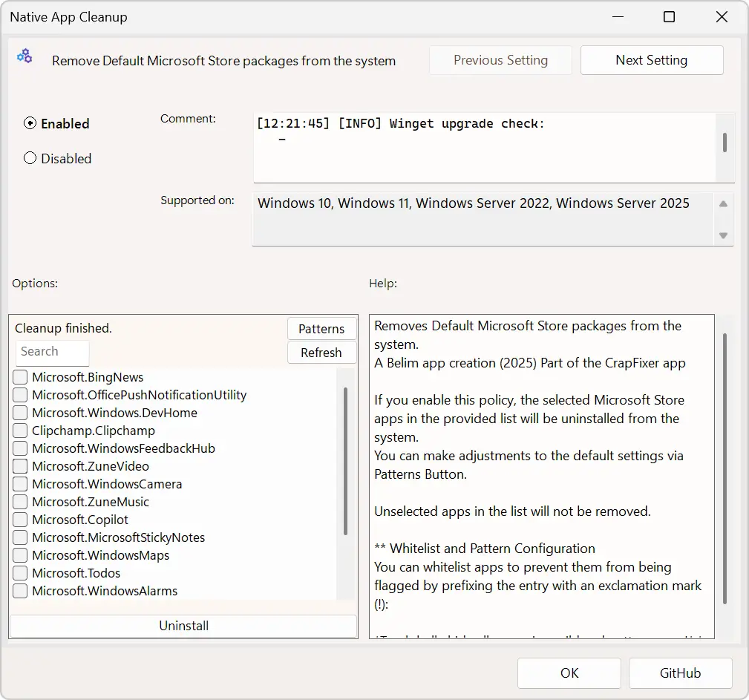Select the Disabled radio button

tap(30, 158)
